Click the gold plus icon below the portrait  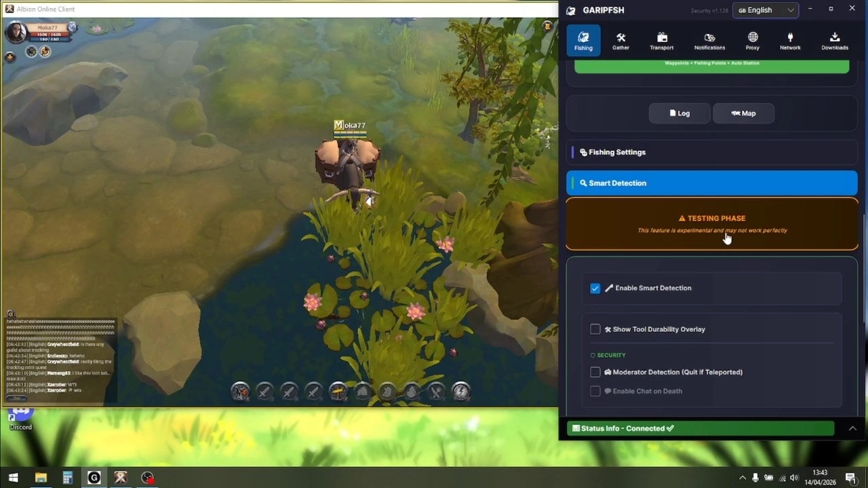click(9, 57)
